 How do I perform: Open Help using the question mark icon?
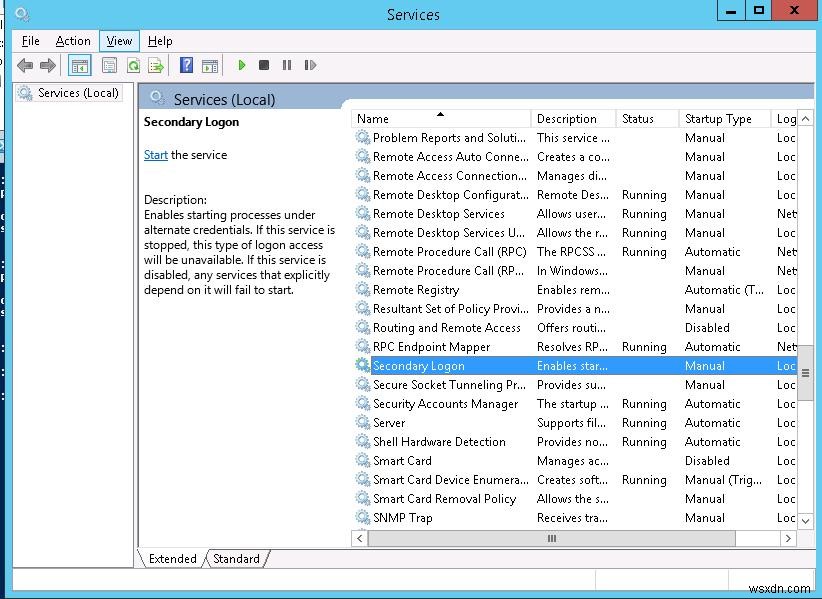point(189,65)
